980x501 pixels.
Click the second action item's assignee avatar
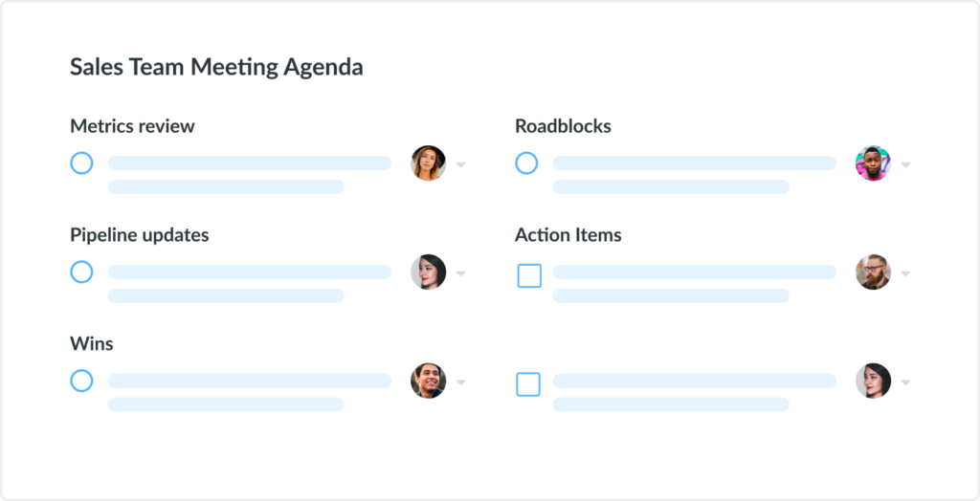click(873, 381)
